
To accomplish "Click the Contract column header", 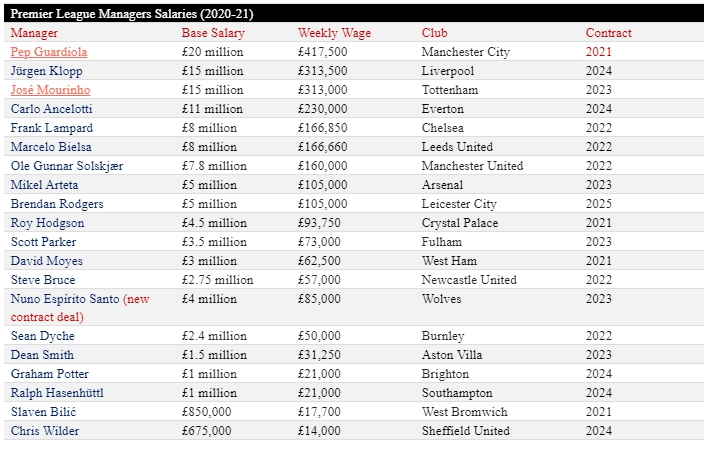I will [608, 33].
